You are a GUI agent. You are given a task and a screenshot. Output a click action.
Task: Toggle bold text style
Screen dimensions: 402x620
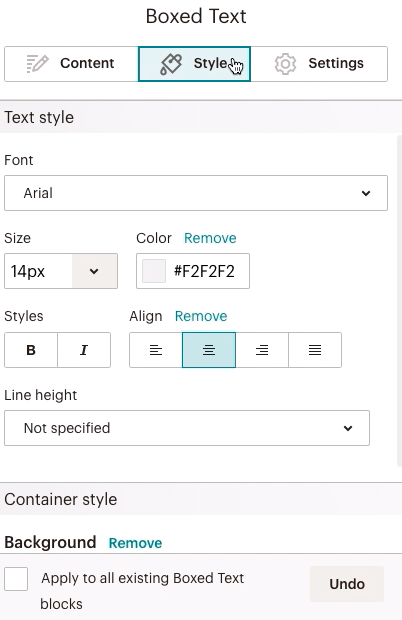(31, 350)
